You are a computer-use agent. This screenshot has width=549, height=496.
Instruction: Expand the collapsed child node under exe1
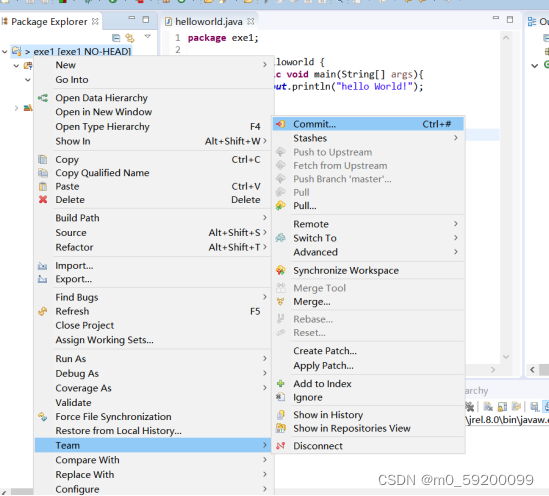[16, 108]
